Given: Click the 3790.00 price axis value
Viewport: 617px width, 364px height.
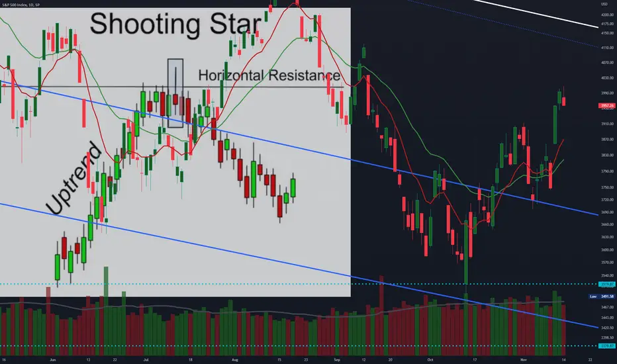Looking at the screenshot, I should [x=607, y=171].
